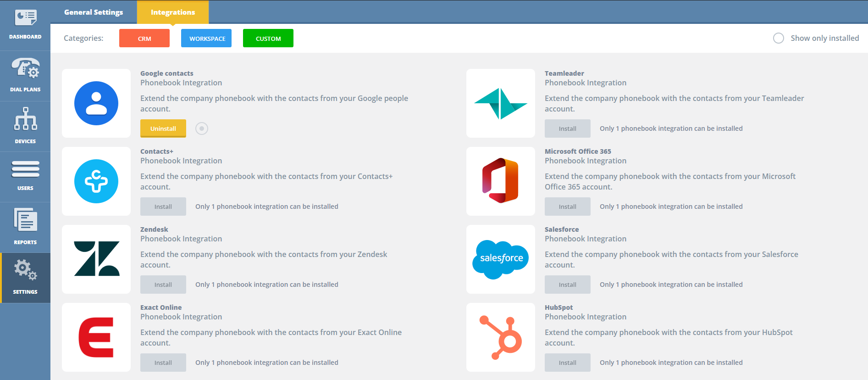Install the HubSpot integration
This screenshot has height=380, width=868.
tap(568, 363)
